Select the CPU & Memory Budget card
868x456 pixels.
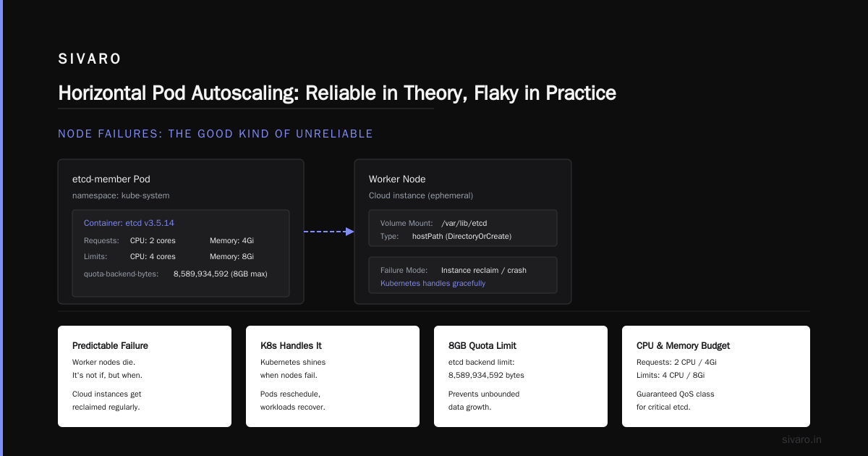(716, 376)
